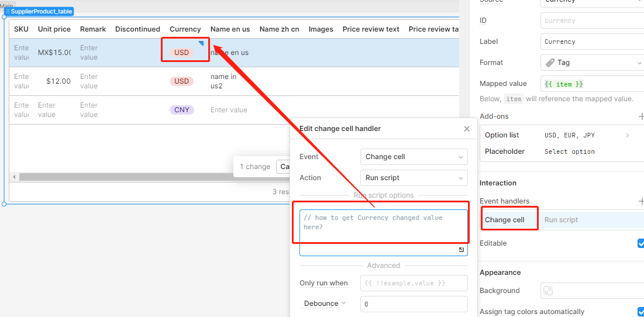
Task: Click the Tag format icon
Action: [550, 63]
